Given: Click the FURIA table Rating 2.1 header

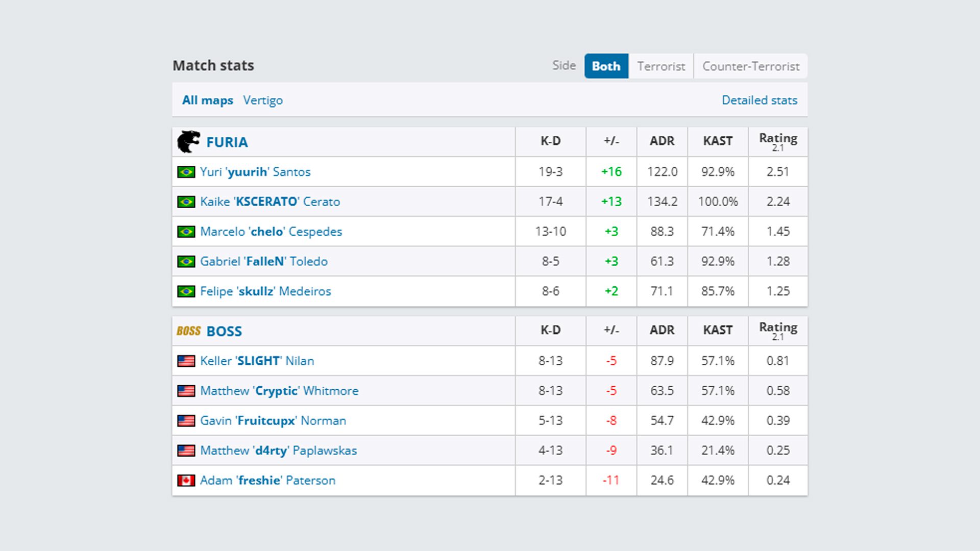Looking at the screenshot, I should 778,141.
